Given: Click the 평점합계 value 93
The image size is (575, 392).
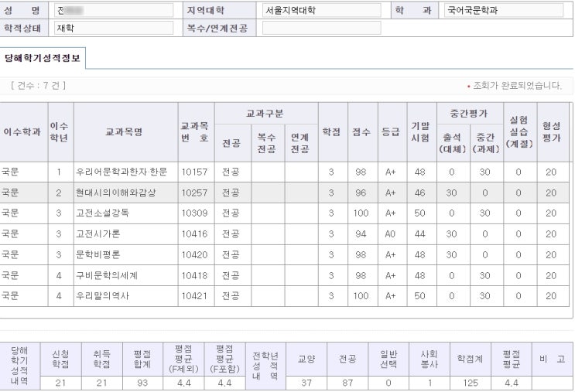Looking at the screenshot, I should (142, 383).
